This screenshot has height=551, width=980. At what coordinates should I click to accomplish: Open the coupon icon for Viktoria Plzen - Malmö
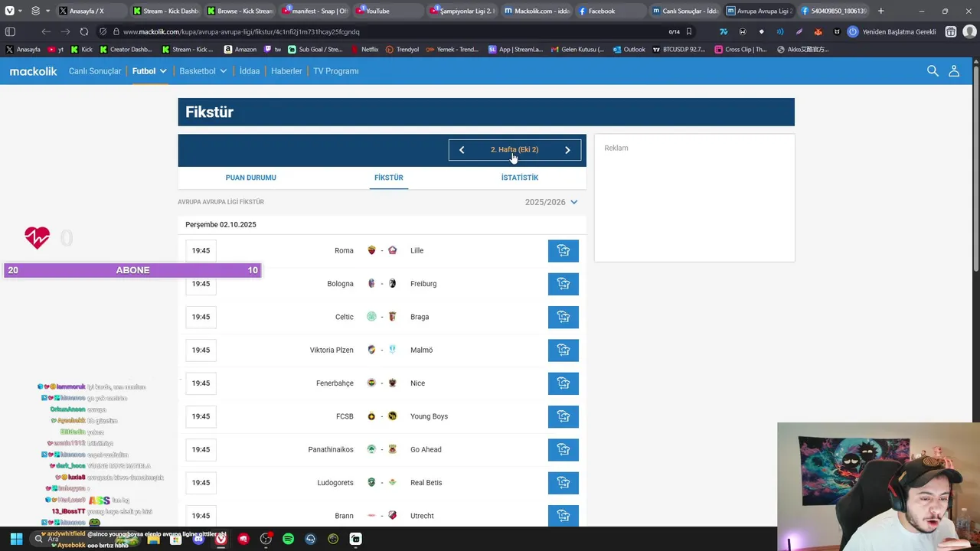pyautogui.click(x=563, y=350)
